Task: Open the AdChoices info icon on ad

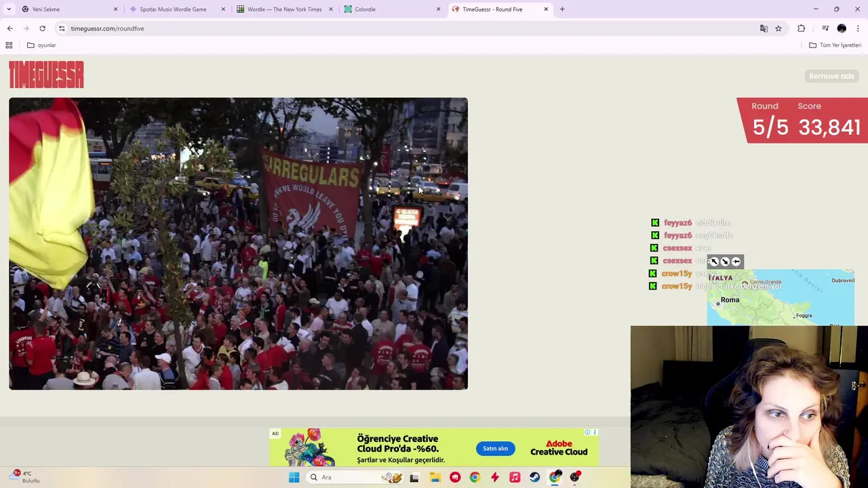Action: pos(588,432)
